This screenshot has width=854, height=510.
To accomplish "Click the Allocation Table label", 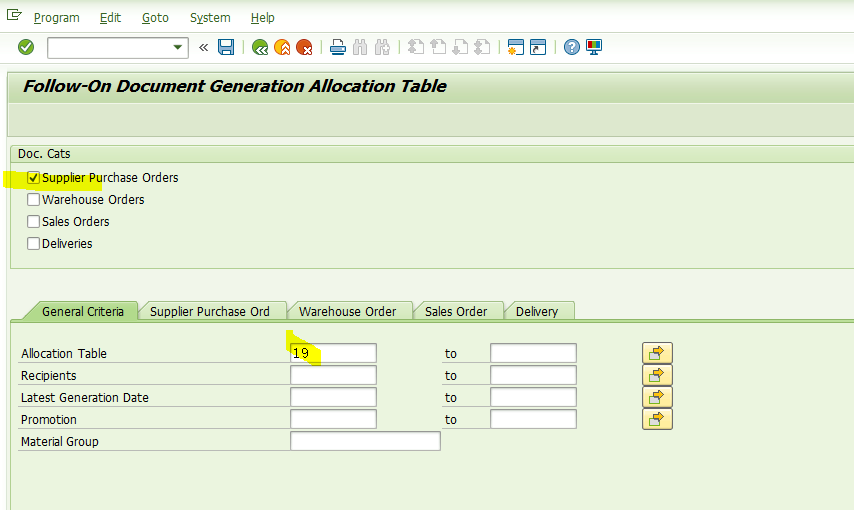I will click(64, 354).
